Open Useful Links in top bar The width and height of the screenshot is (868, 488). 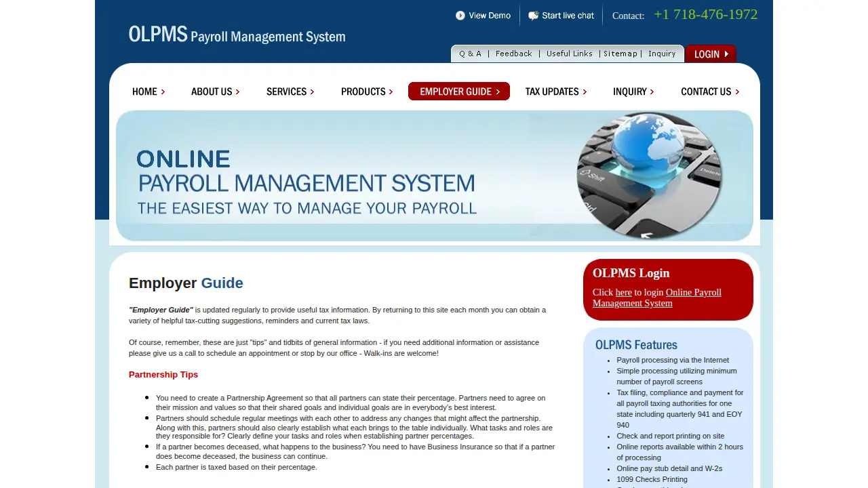point(570,54)
